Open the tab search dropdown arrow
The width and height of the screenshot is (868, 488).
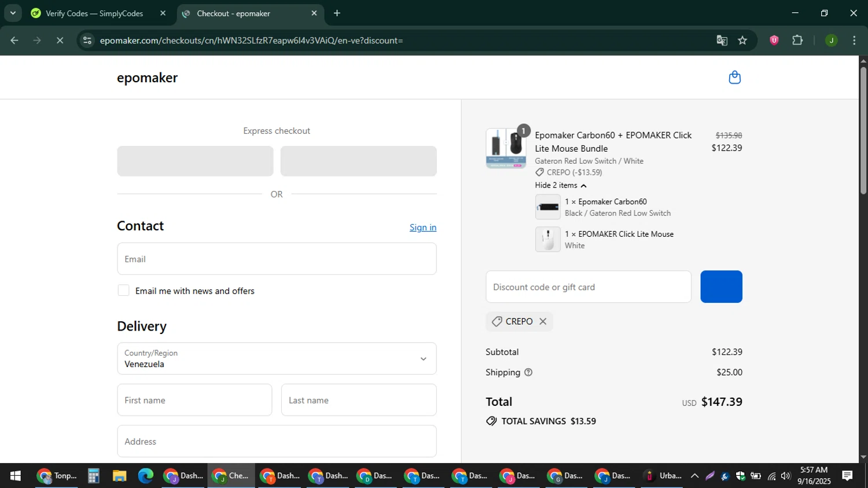13,13
